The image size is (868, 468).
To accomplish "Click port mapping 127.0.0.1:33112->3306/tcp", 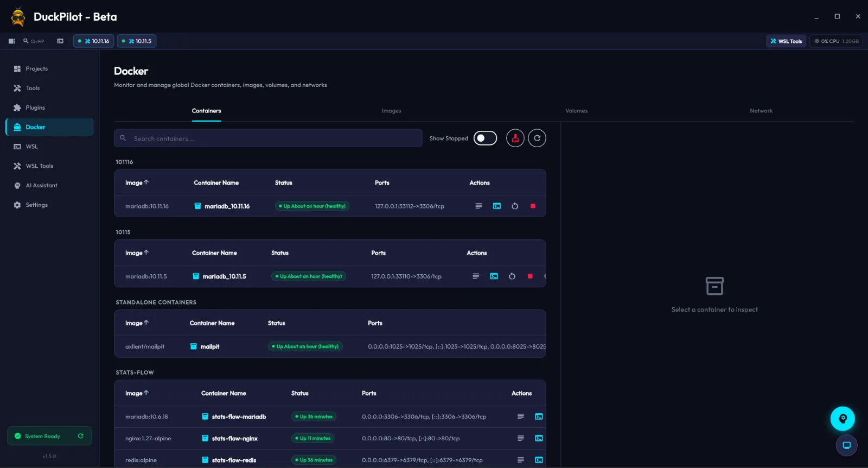I will click(x=410, y=206).
